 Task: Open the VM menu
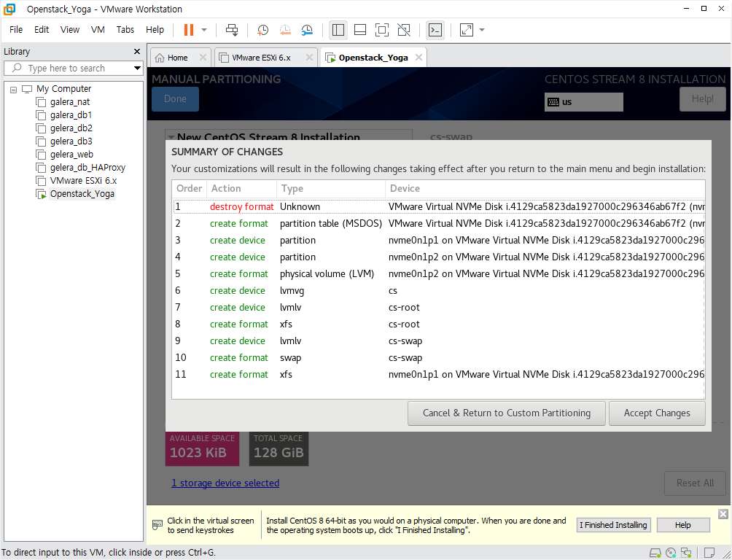pos(98,29)
